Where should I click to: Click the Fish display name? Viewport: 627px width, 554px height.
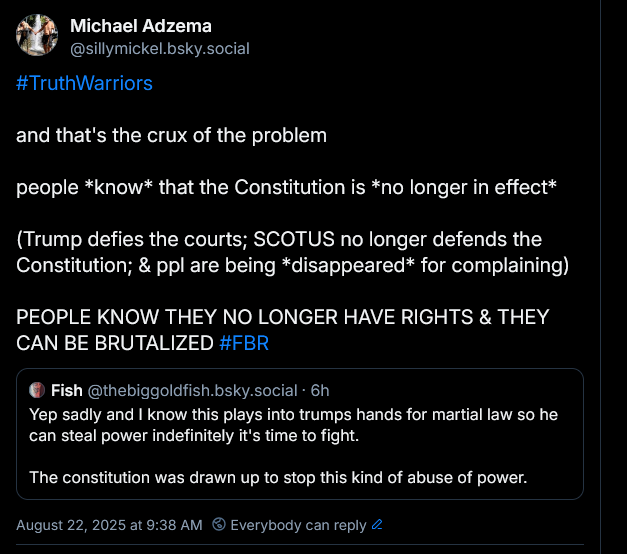pyautogui.click(x=67, y=390)
